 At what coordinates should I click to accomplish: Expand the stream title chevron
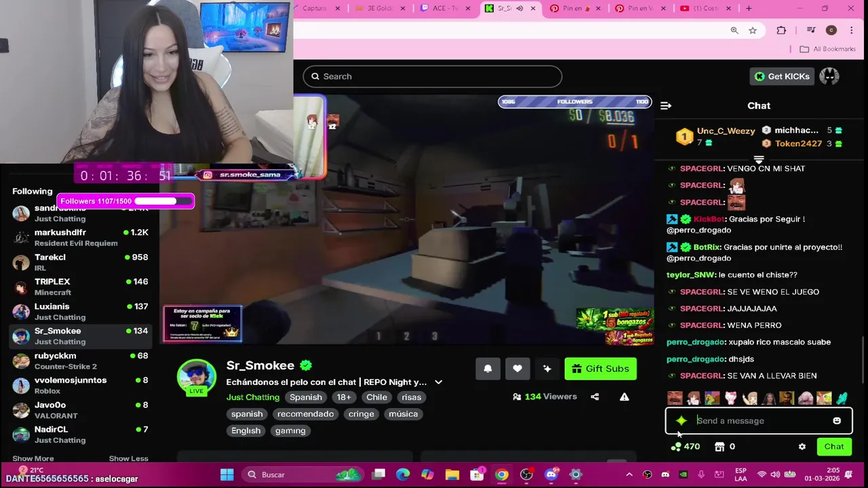point(438,382)
